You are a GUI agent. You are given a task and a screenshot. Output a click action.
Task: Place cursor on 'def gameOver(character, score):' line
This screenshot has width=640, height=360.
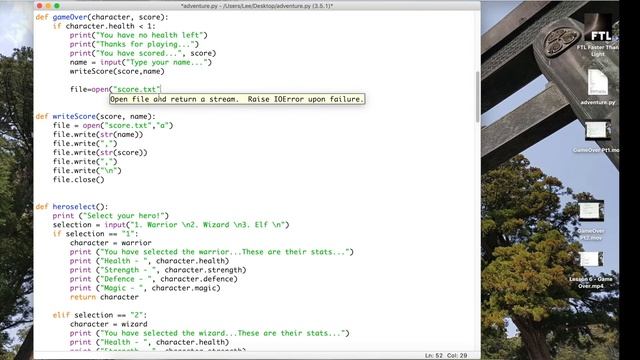[102, 17]
